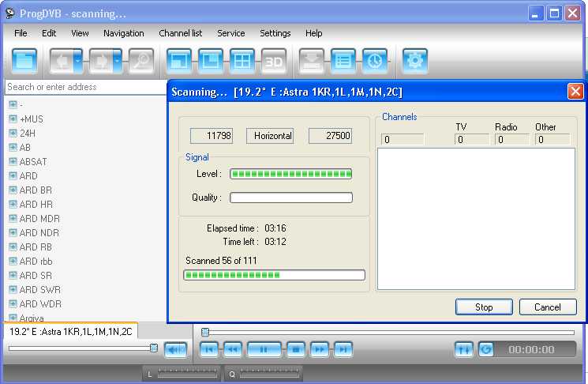588x384 pixels.
Task: Open the Navigation menu
Action: [124, 33]
